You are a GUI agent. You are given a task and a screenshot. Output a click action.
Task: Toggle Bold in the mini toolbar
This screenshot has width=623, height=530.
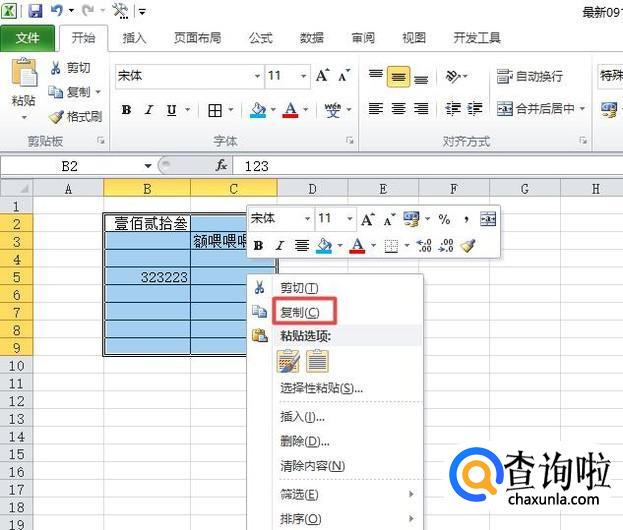tap(258, 246)
